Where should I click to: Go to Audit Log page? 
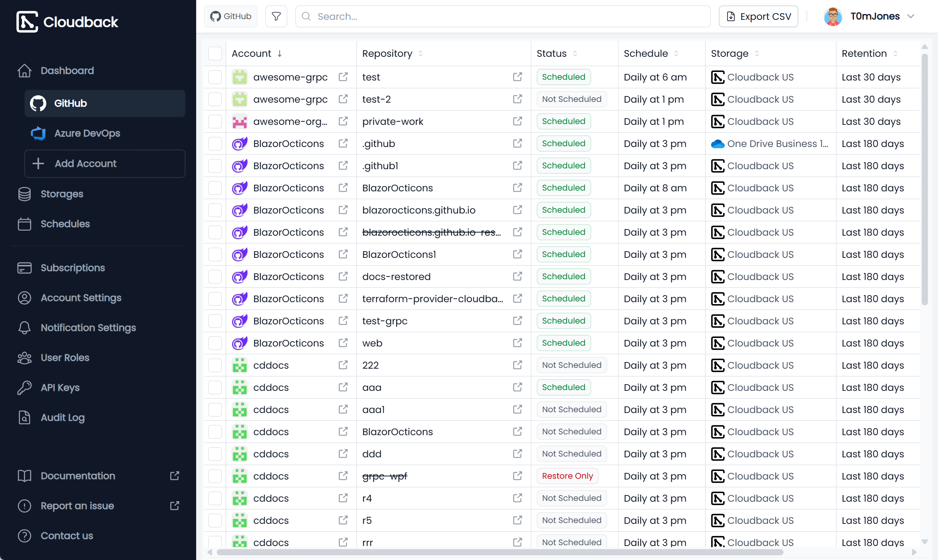pos(62,418)
